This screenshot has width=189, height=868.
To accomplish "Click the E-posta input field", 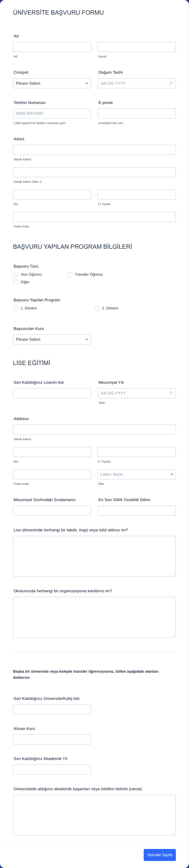I will click(x=137, y=113).
